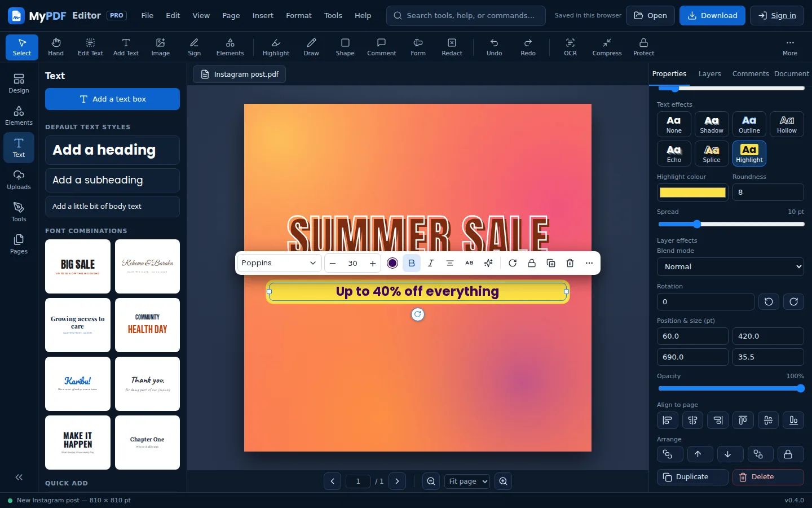Open the three-dot menu in floating toolbar
812x508 pixels.
click(589, 263)
